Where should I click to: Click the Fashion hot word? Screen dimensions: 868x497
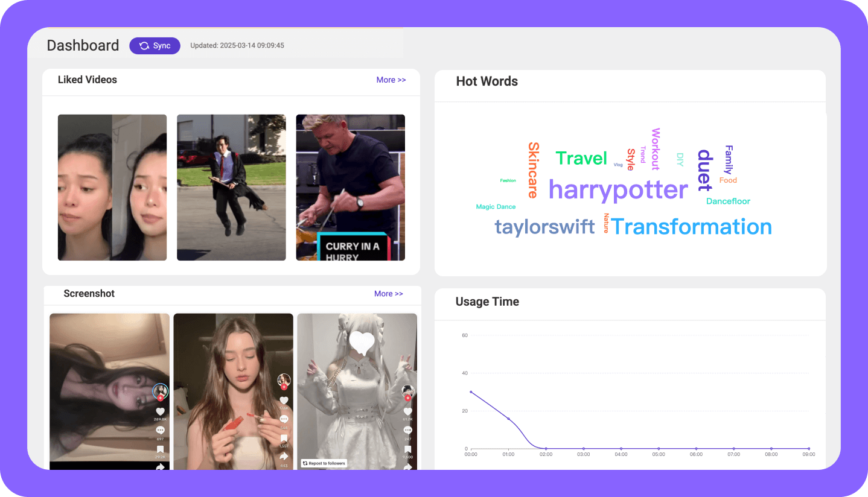point(508,180)
